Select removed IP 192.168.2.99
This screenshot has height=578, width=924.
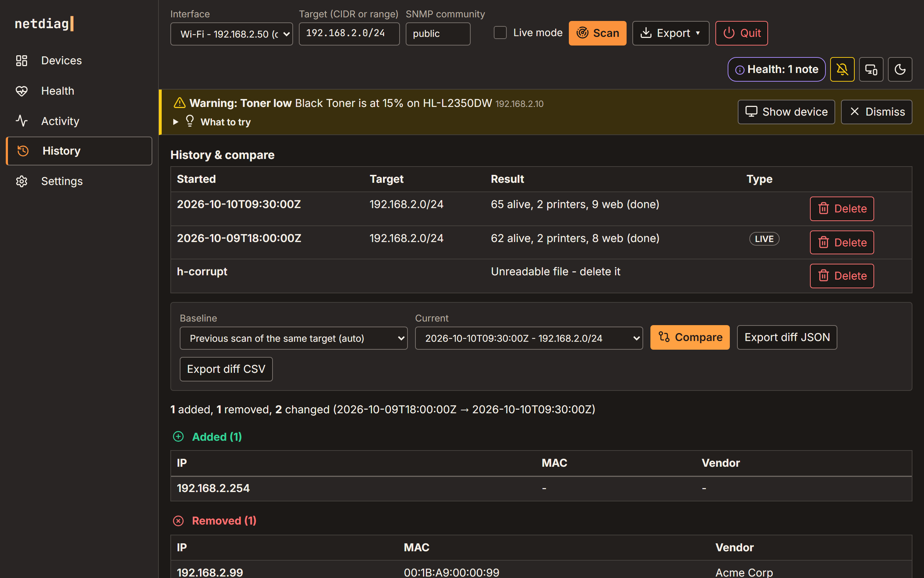[210, 572]
